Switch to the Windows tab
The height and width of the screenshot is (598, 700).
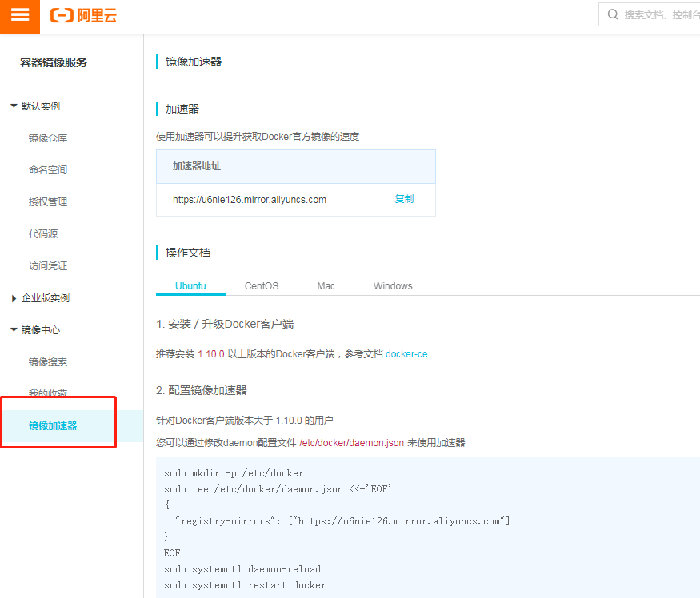tap(393, 286)
